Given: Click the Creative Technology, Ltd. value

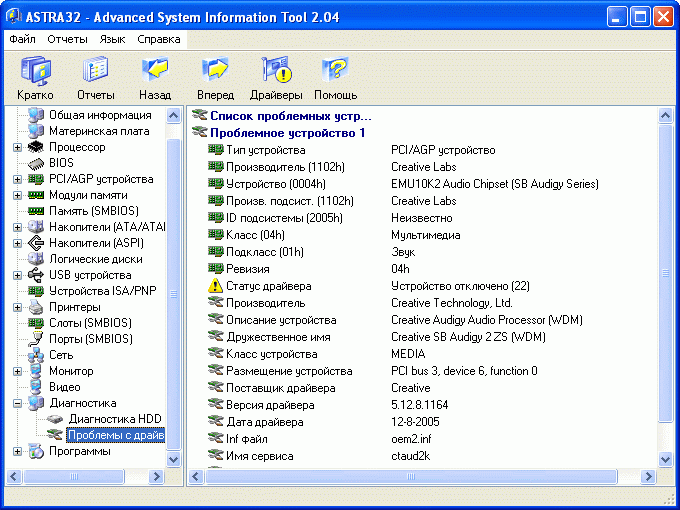Looking at the screenshot, I should tap(451, 303).
